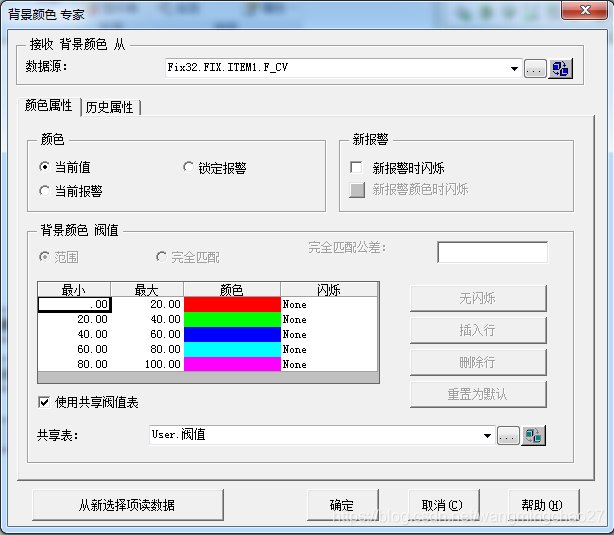Click the 最大 column header

pyautogui.click(x=147, y=289)
